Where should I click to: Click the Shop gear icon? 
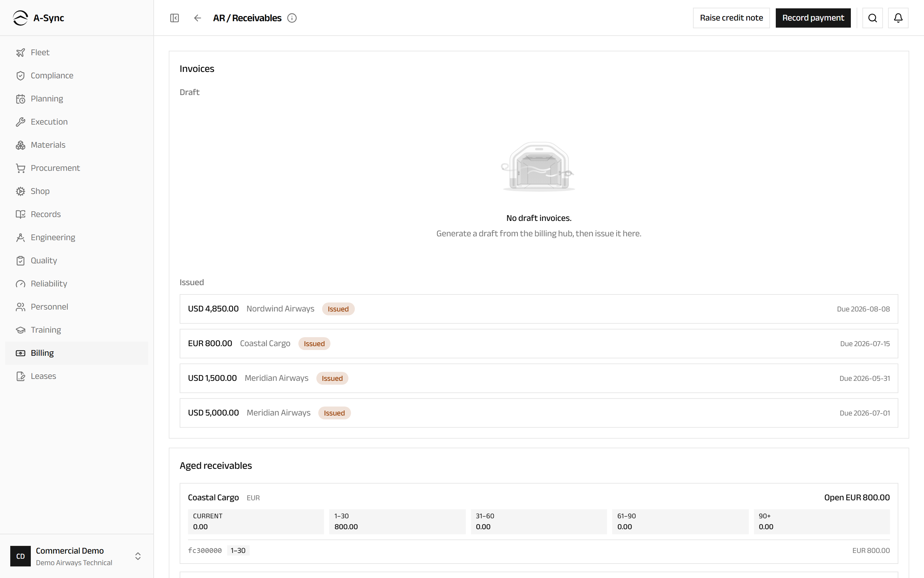point(21,191)
